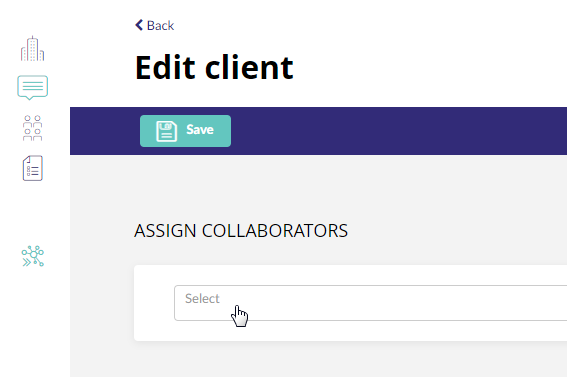Open the Select collaborators dropdown

coord(370,303)
